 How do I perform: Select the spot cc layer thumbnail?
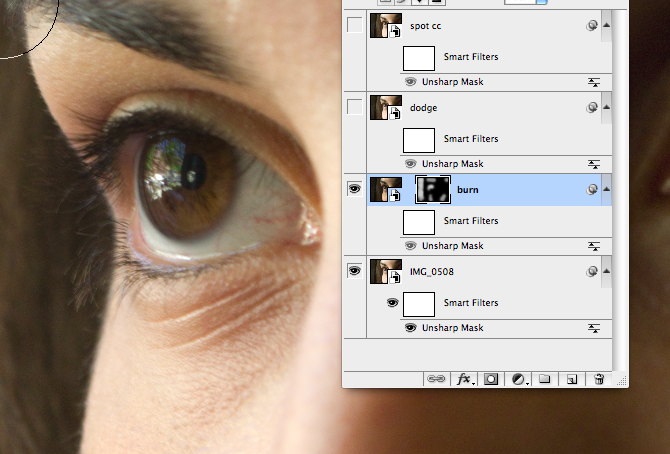[x=386, y=26]
